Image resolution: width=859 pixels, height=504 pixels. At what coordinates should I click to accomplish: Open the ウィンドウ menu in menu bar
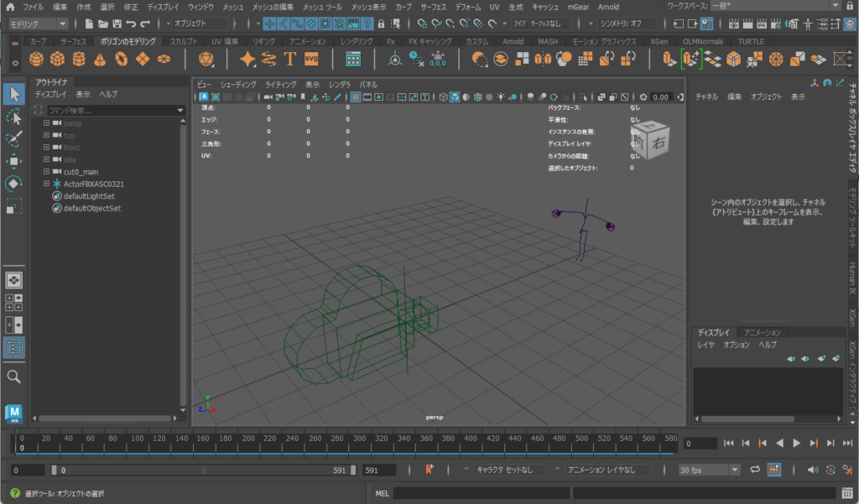point(200,7)
